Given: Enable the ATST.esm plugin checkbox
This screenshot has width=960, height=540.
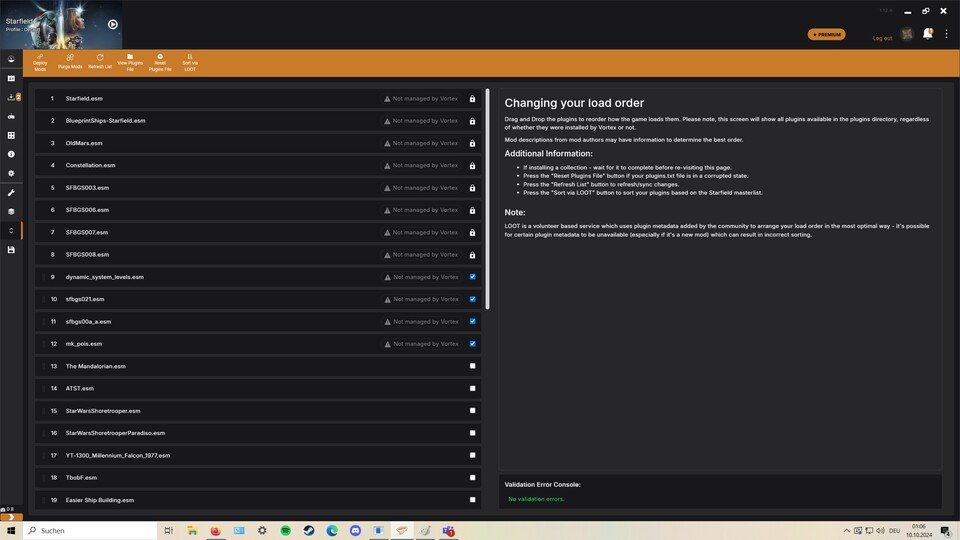Looking at the screenshot, I should coord(473,388).
